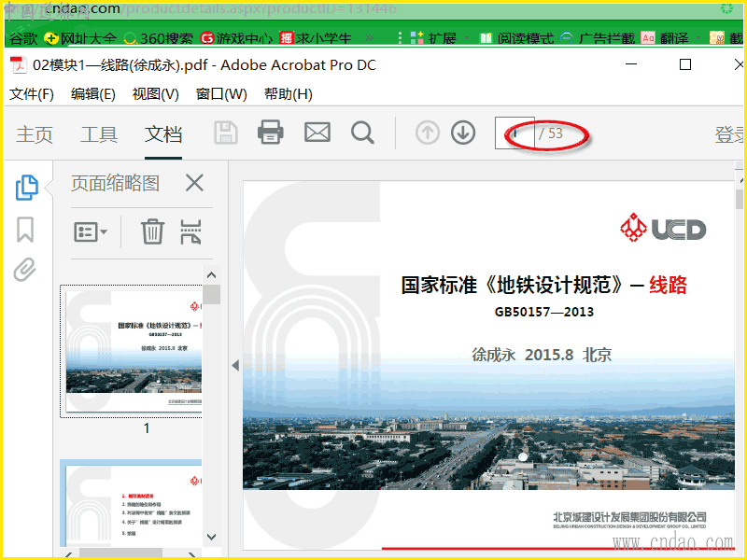Print the document using printer icon

point(271,133)
